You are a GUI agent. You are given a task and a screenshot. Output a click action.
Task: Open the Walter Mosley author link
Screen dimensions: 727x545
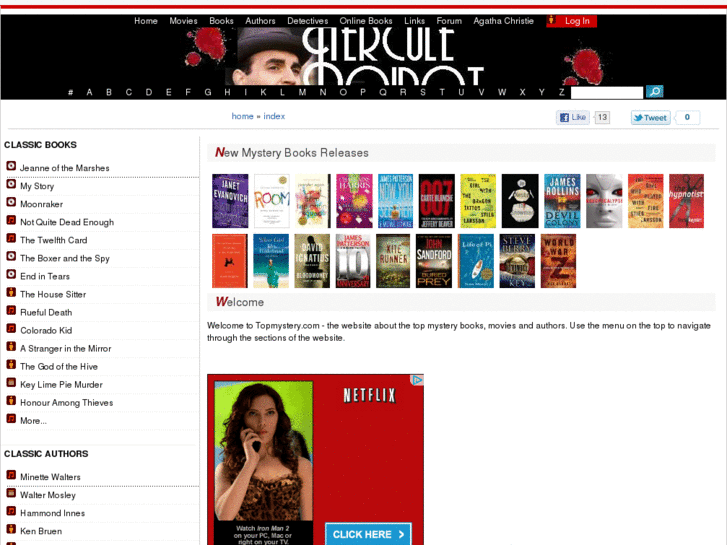coord(48,495)
